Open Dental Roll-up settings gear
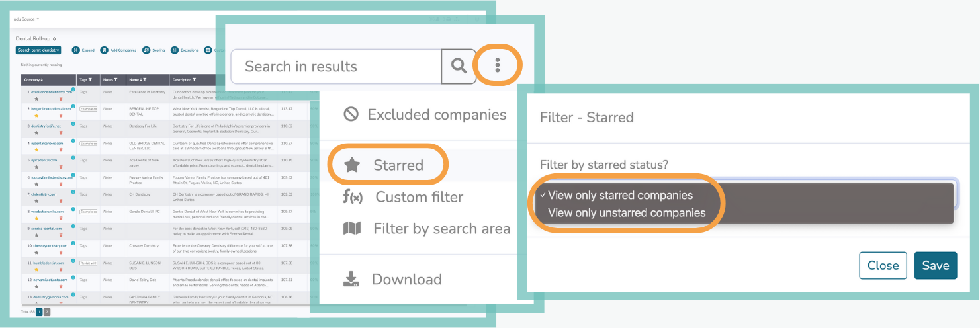 click(x=54, y=39)
